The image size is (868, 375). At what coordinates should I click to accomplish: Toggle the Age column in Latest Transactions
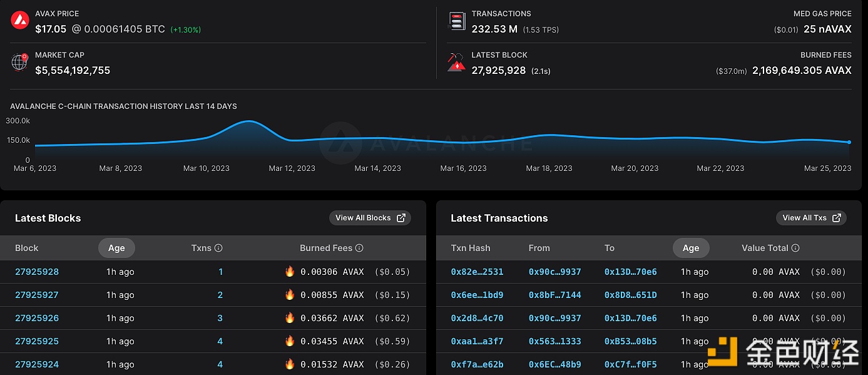[691, 248]
